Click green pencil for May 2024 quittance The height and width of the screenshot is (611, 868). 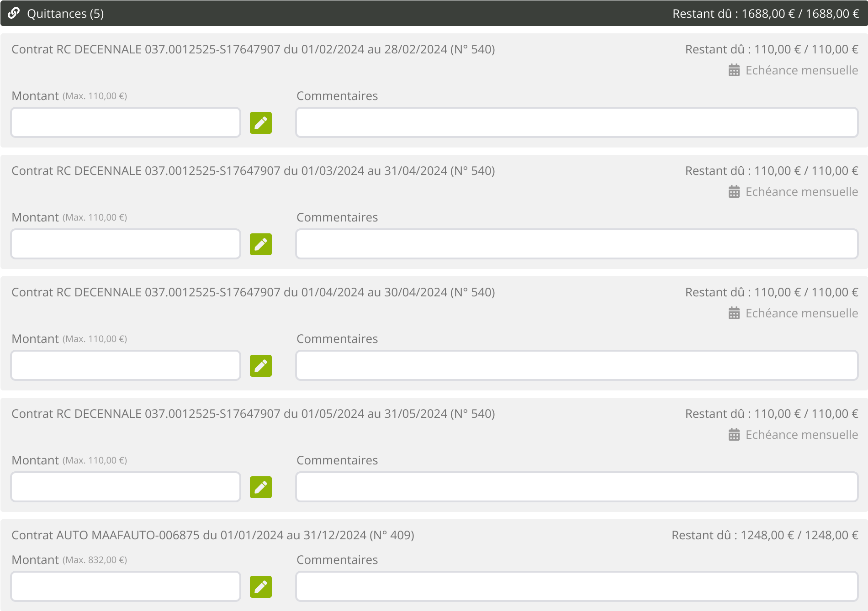(260, 487)
